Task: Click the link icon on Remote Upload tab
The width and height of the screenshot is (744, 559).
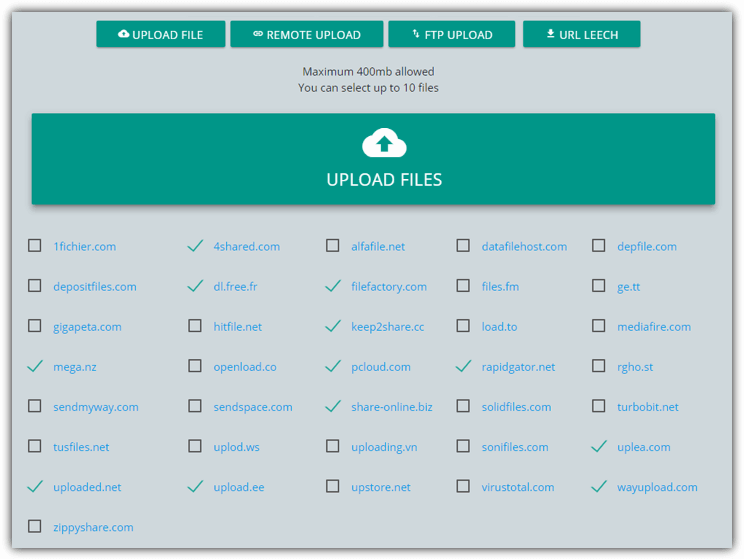Action: 258,34
